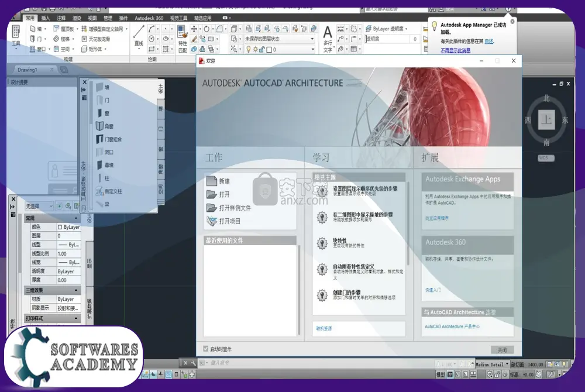The image size is (585, 392).
Task: Click the move tool icon in ribbon
Action: pyautogui.click(x=194, y=29)
